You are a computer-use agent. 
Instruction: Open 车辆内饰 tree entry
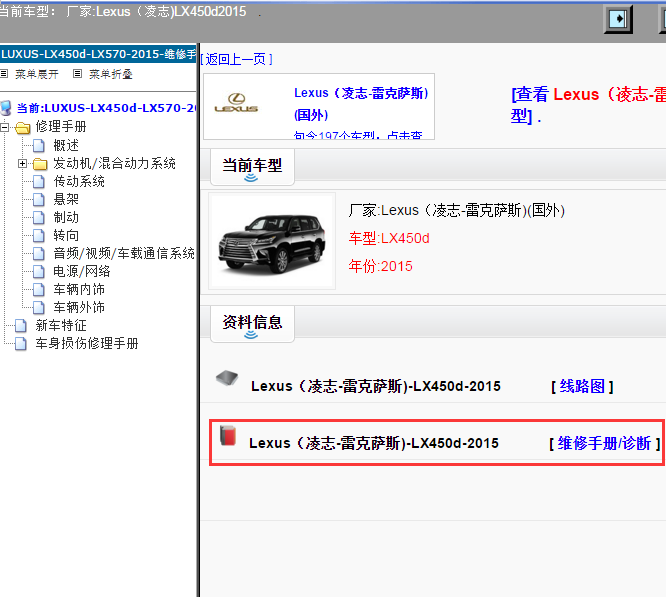79,289
